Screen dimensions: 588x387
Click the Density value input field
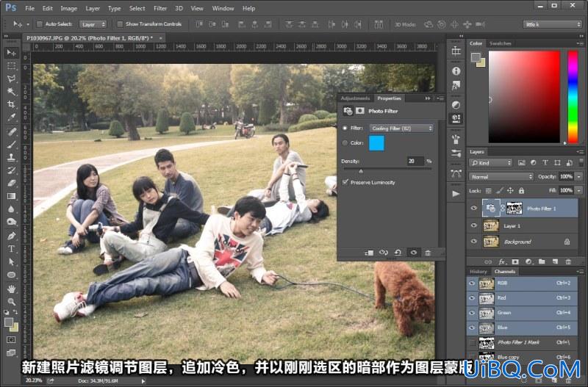415,161
